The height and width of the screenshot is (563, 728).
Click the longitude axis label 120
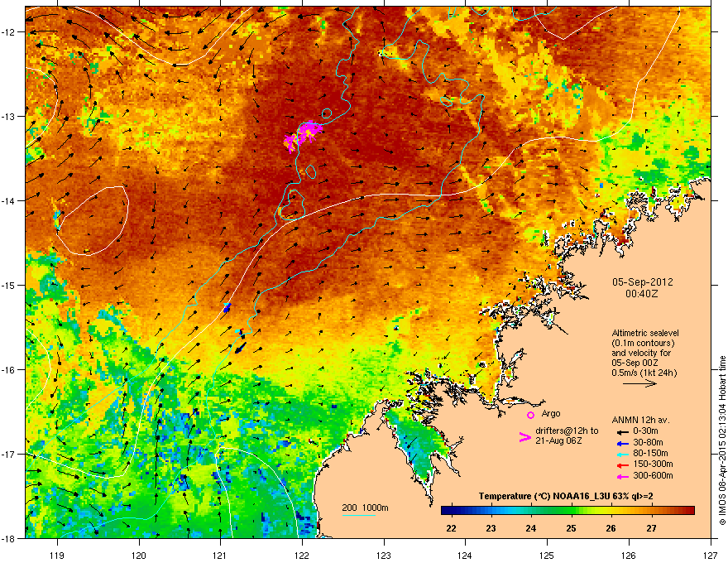[x=139, y=556]
